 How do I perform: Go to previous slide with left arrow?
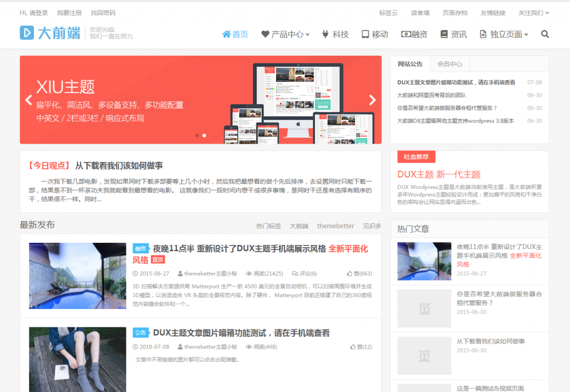click(29, 100)
